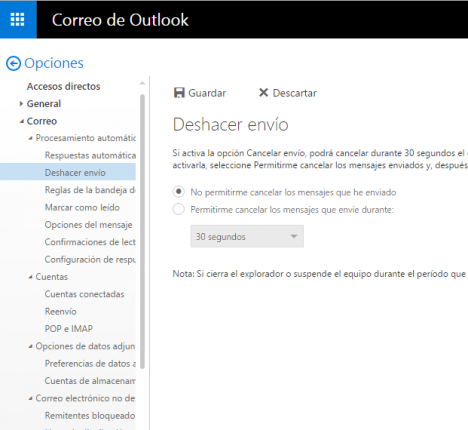This screenshot has width=468, height=430.
Task: Click the scrollbar up arrow in sidebar
Action: pos(142,83)
